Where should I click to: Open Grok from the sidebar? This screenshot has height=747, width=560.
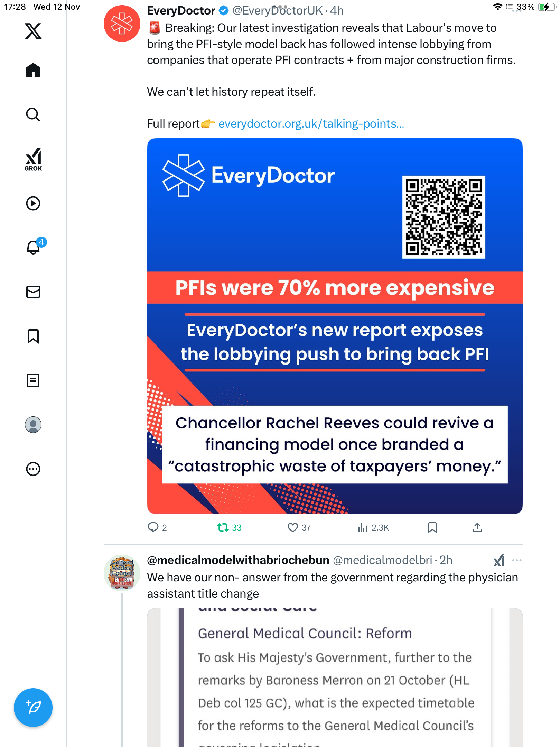[33, 159]
